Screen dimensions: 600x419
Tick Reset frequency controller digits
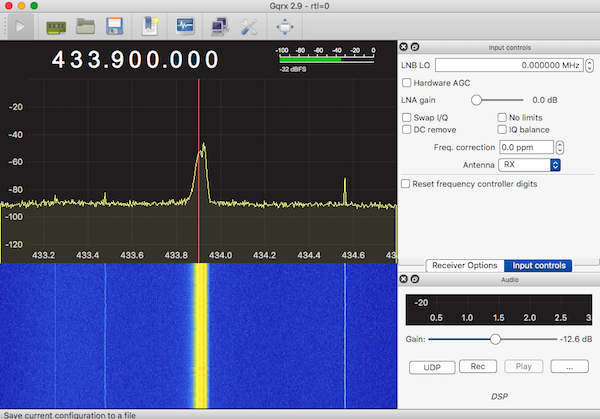point(405,184)
